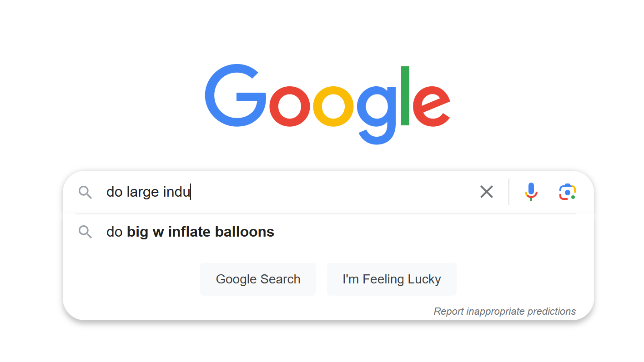Click the magnifier icon inside the search box
Viewport: 644px width, 362px height.
pos(86,192)
